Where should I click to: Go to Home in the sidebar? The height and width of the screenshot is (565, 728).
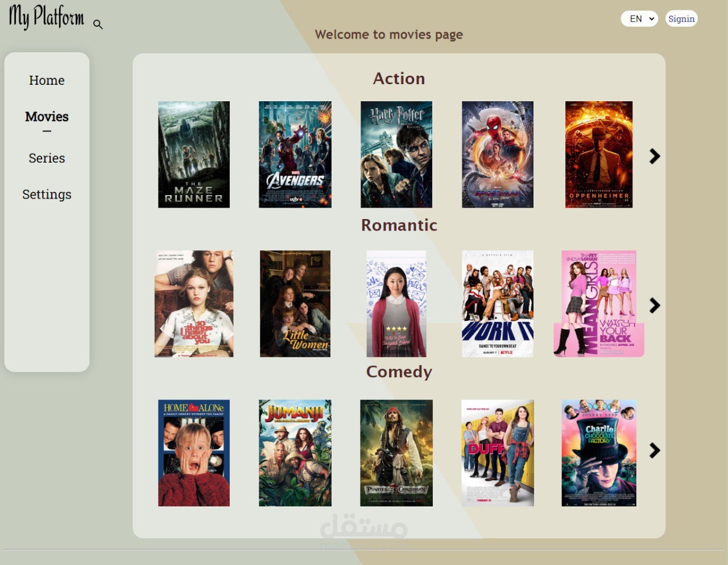[47, 80]
